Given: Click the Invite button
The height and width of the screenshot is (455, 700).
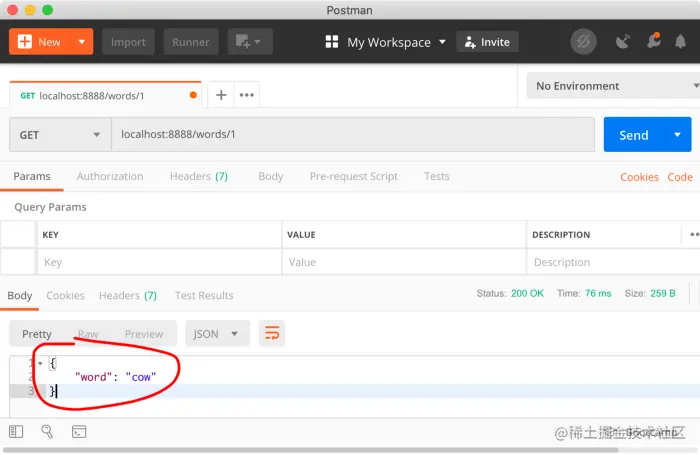Looking at the screenshot, I should (487, 42).
